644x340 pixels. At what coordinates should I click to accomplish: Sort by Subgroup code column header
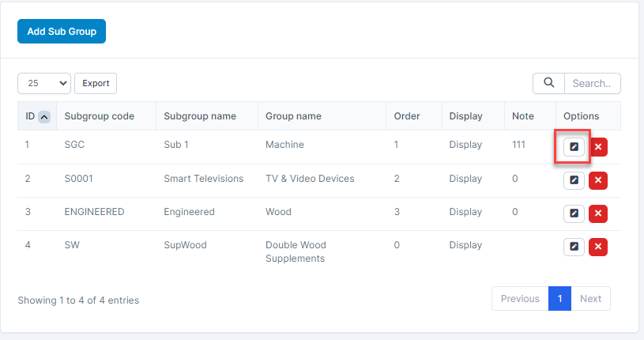(x=99, y=116)
